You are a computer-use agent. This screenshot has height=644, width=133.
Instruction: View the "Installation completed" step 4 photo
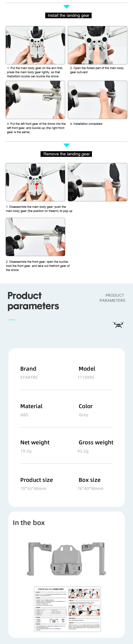point(97,100)
